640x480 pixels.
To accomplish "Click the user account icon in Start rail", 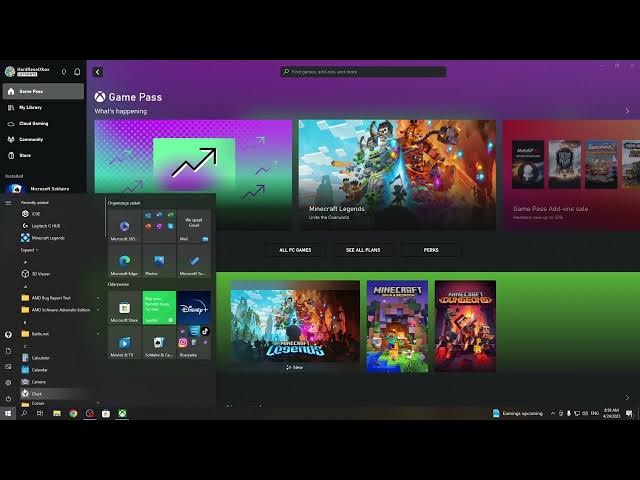I will coord(8,335).
